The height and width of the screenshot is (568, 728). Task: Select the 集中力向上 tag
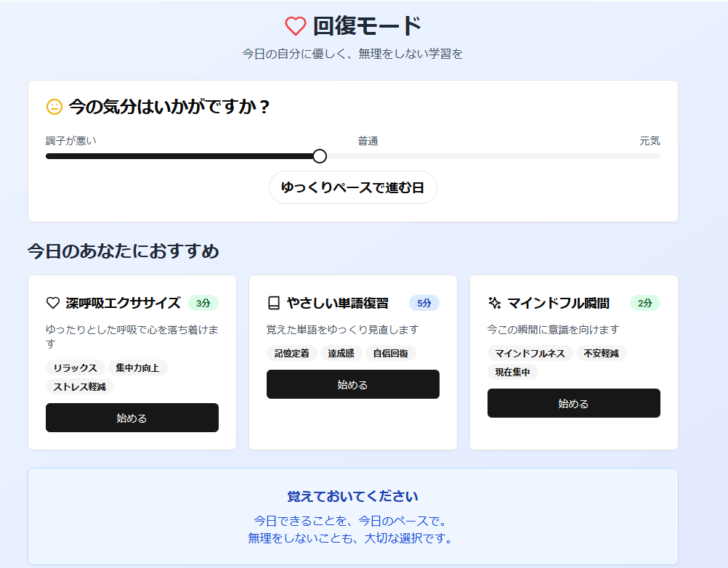[137, 368]
